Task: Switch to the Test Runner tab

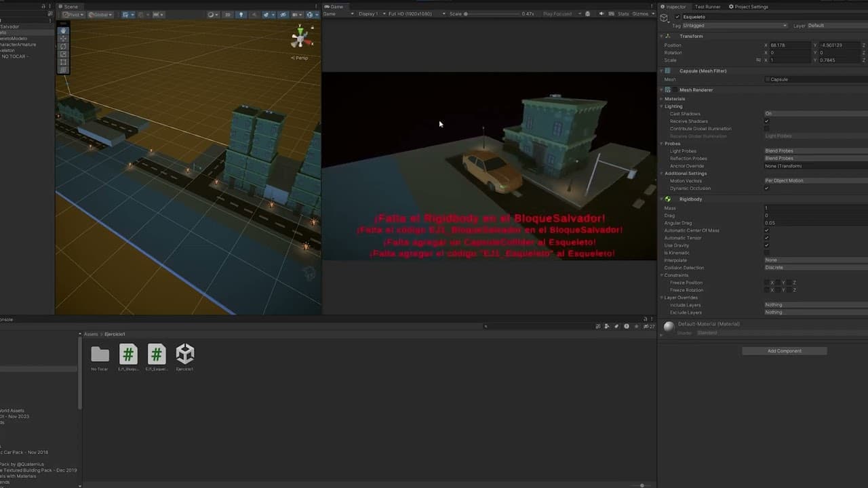Action: pos(707,7)
